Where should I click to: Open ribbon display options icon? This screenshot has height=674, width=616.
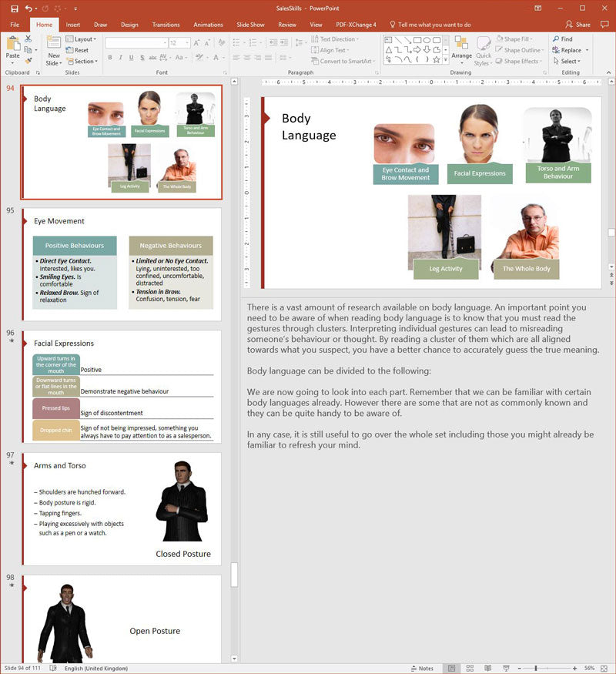[537, 8]
